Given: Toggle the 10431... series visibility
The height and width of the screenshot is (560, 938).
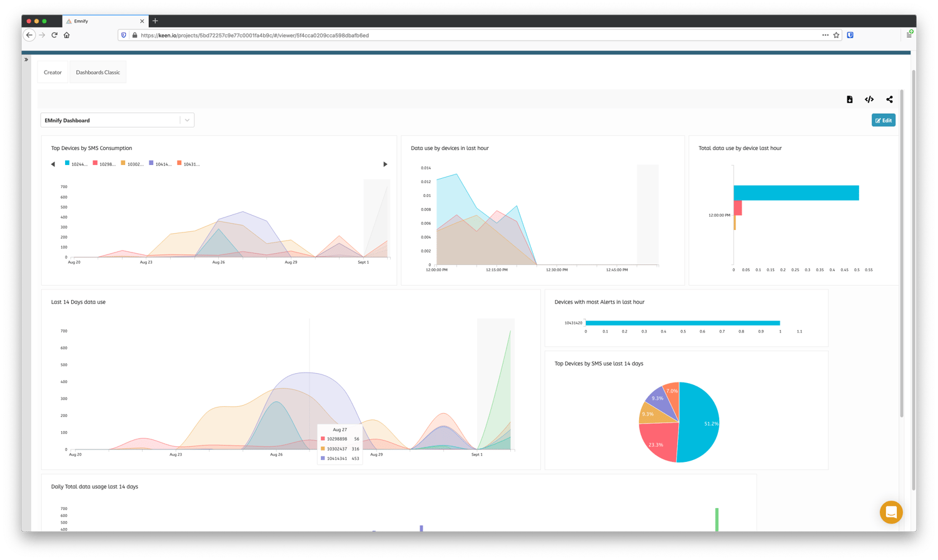Looking at the screenshot, I should click(188, 164).
